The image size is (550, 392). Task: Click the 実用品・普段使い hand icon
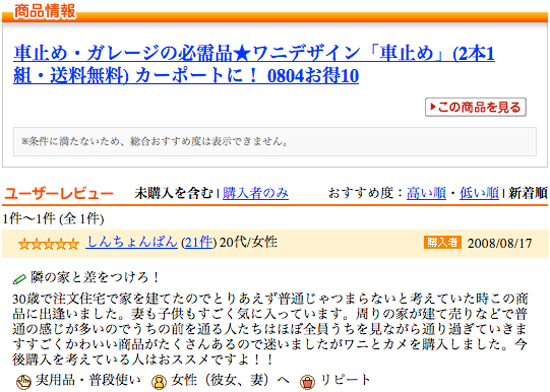(x=24, y=382)
